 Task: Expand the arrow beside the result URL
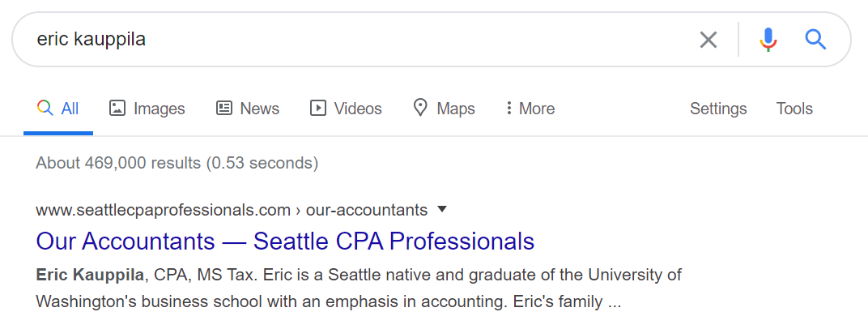pos(442,209)
